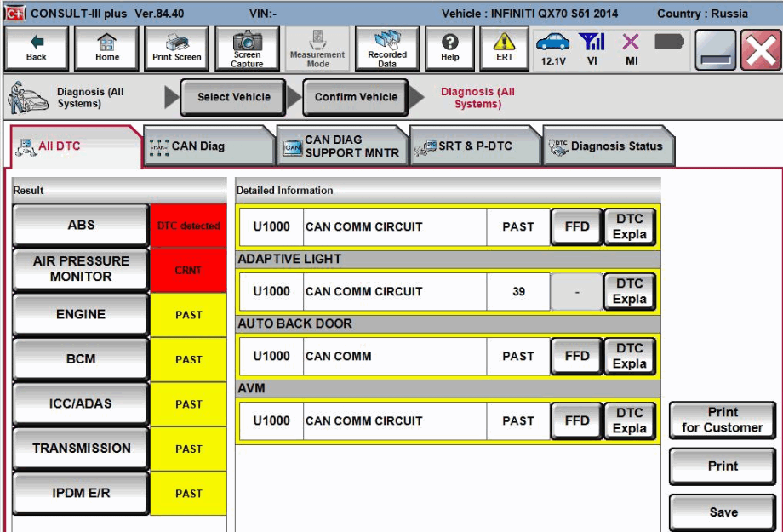The height and width of the screenshot is (532, 783).
Task: Take a Screen Capture with camera button
Action: (x=247, y=49)
